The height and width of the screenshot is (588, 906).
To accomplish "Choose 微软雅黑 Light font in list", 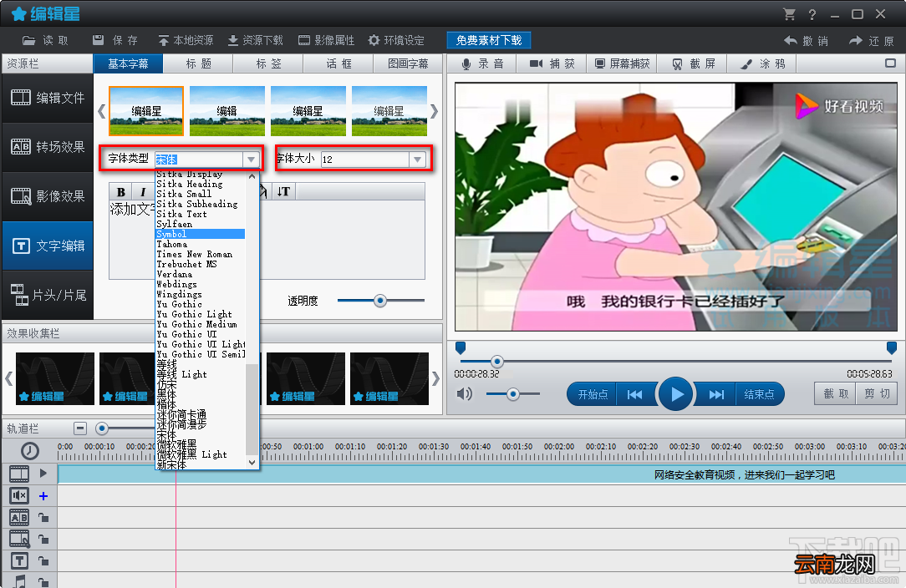I will 200,454.
